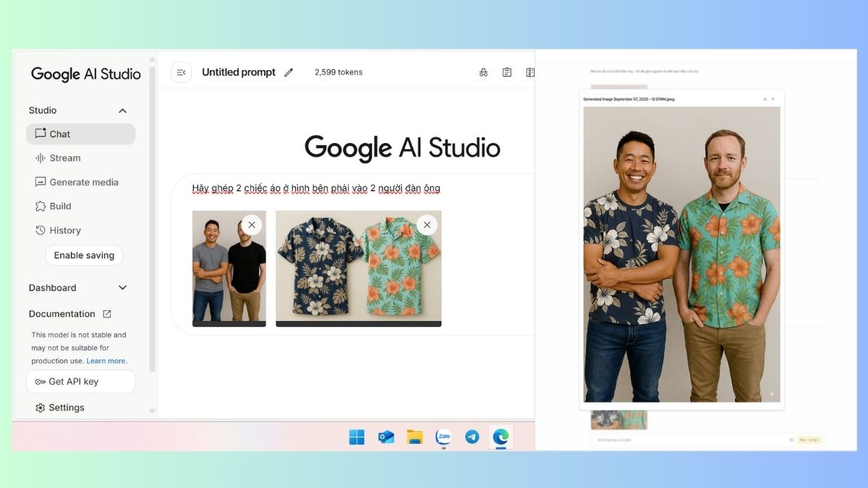The image size is (868, 488).
Task: Click the Google AI Studio sidebar logo
Action: click(x=86, y=74)
